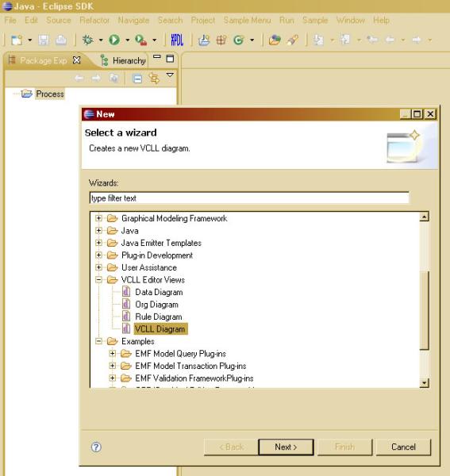This screenshot has height=476, width=450.
Task: Click the New wizard toolbar icon
Action: (17, 40)
